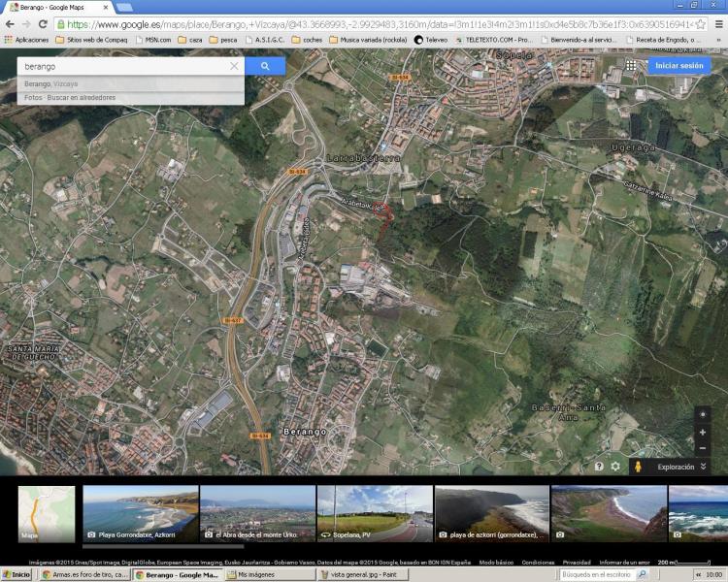The height and width of the screenshot is (582, 728).
Task: Open the Google apps grid
Action: click(x=631, y=65)
